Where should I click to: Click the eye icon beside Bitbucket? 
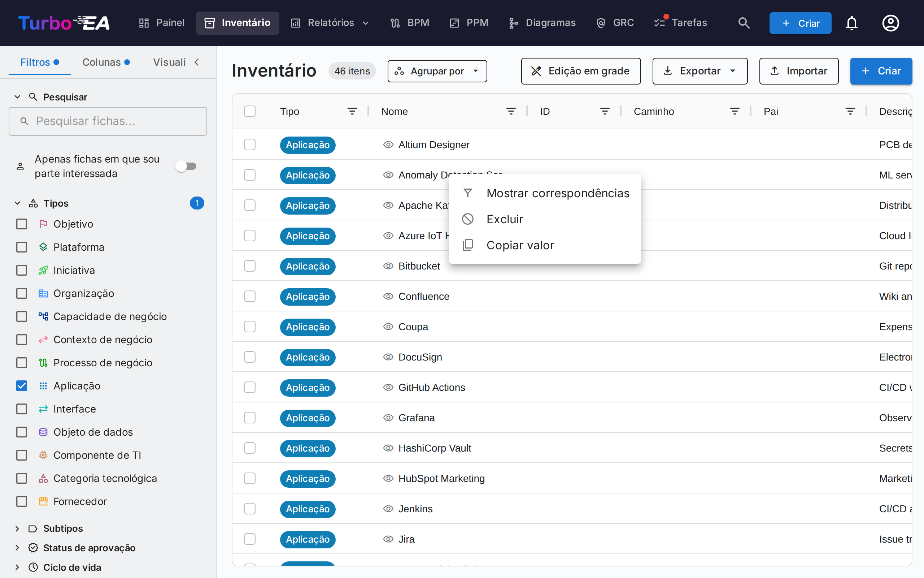point(388,266)
